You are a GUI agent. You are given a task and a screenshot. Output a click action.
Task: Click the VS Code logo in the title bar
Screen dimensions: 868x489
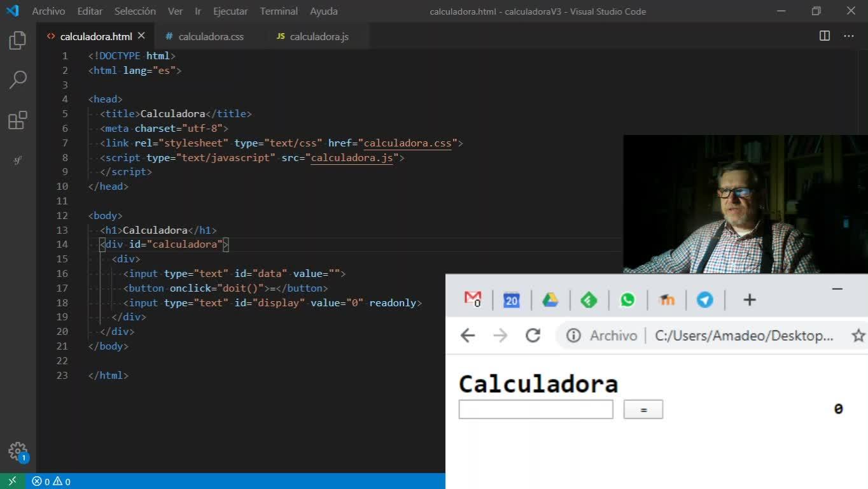(13, 11)
